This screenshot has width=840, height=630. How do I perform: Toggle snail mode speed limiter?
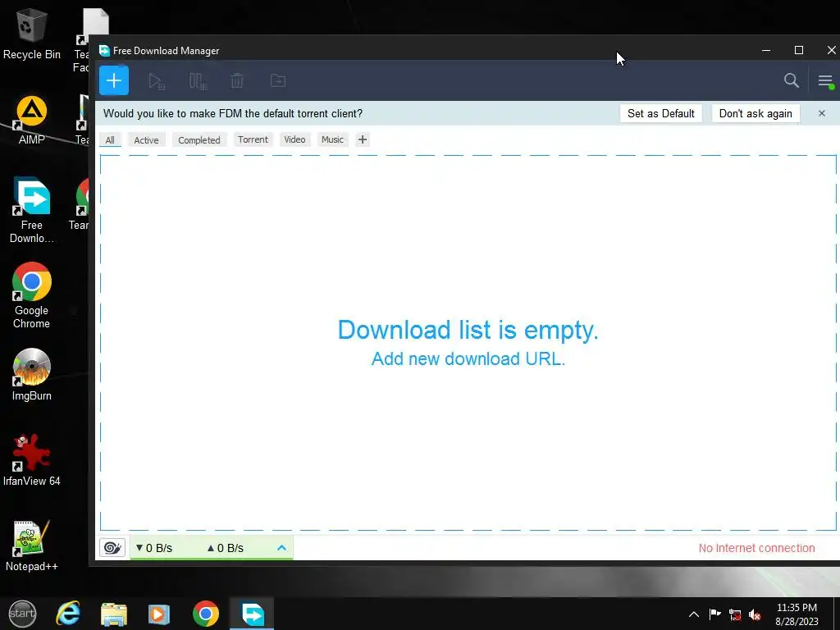tap(112, 547)
